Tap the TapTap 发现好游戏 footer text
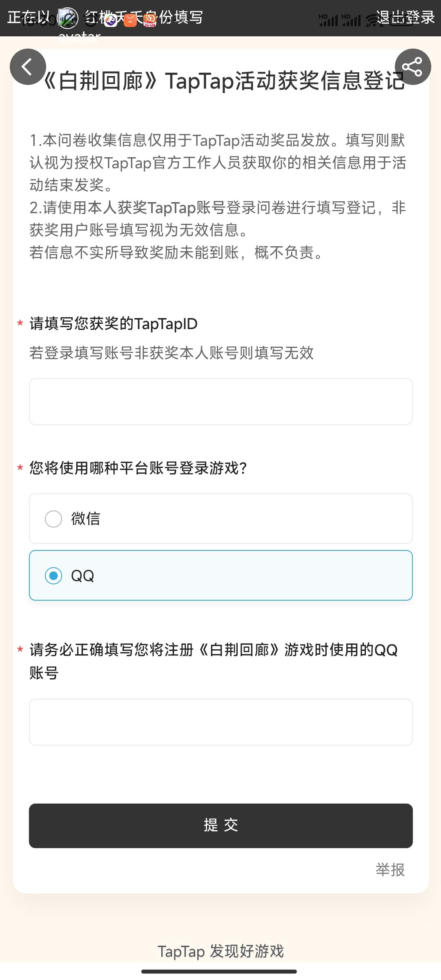This screenshot has width=441, height=980. click(220, 951)
